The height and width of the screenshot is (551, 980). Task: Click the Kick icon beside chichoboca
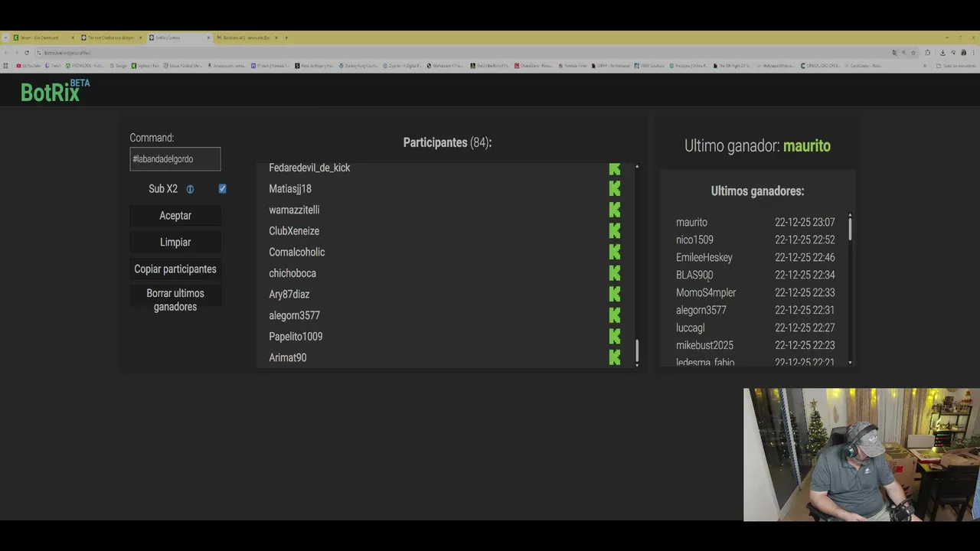click(615, 273)
